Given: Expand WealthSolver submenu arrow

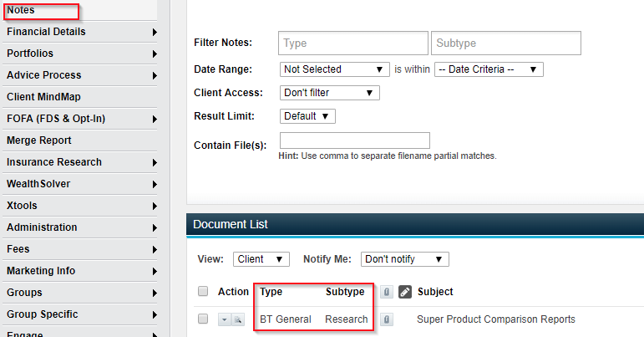Looking at the screenshot, I should 155,185.
